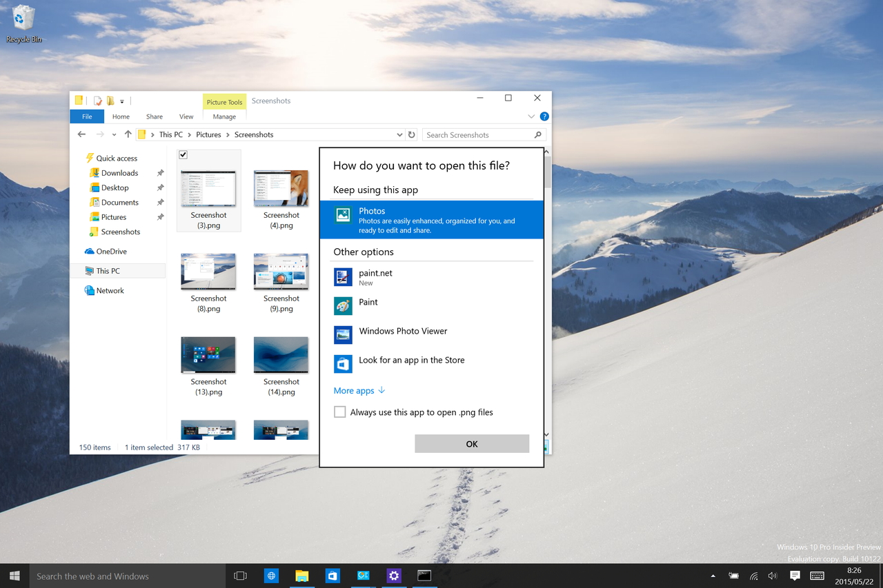This screenshot has height=588, width=883.
Task: Expand More apps list
Action: point(359,390)
